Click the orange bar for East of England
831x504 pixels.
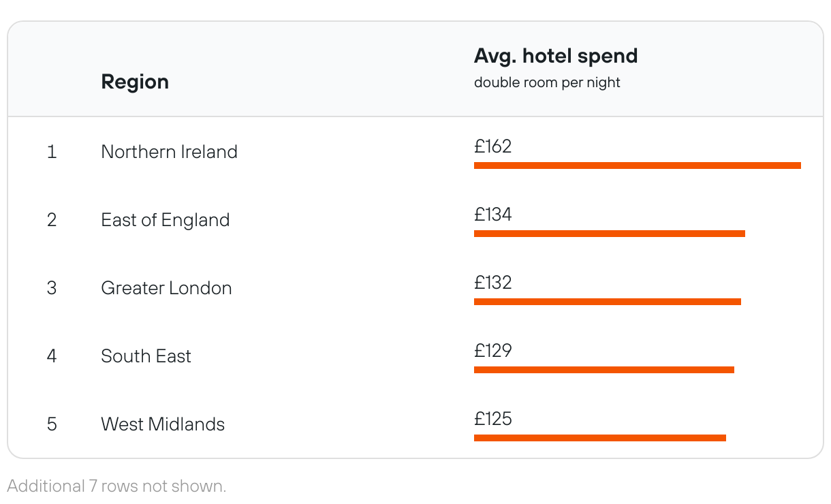point(609,234)
